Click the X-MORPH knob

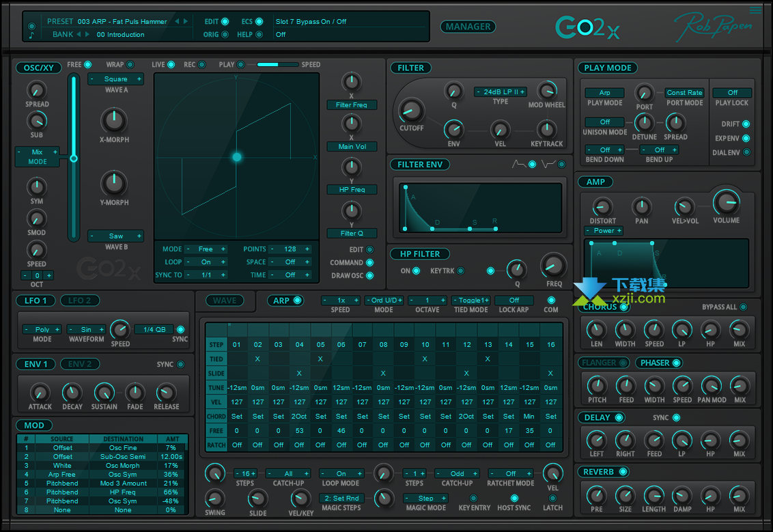point(114,121)
